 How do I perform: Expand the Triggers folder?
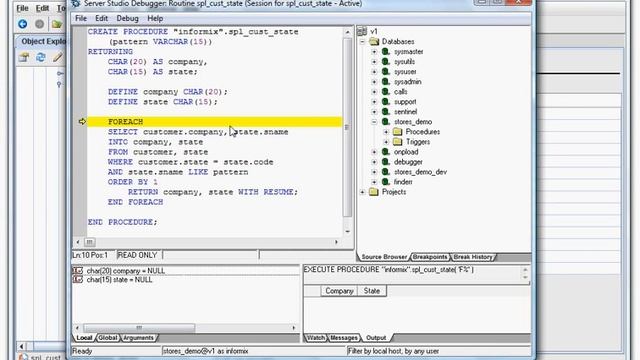pos(386,142)
